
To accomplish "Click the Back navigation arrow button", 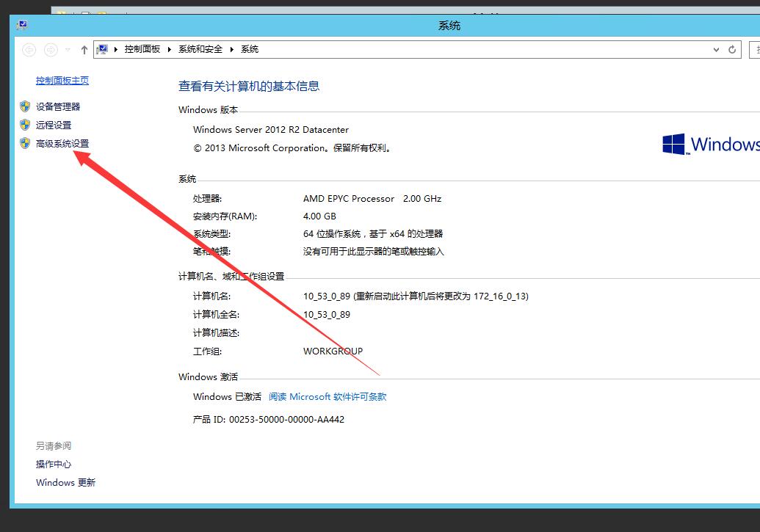I will [29, 50].
